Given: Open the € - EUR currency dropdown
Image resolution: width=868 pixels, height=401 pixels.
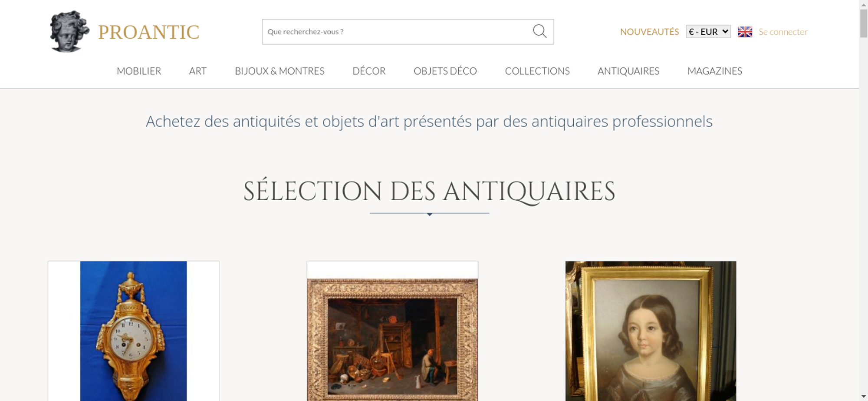Looking at the screenshot, I should click(x=708, y=32).
